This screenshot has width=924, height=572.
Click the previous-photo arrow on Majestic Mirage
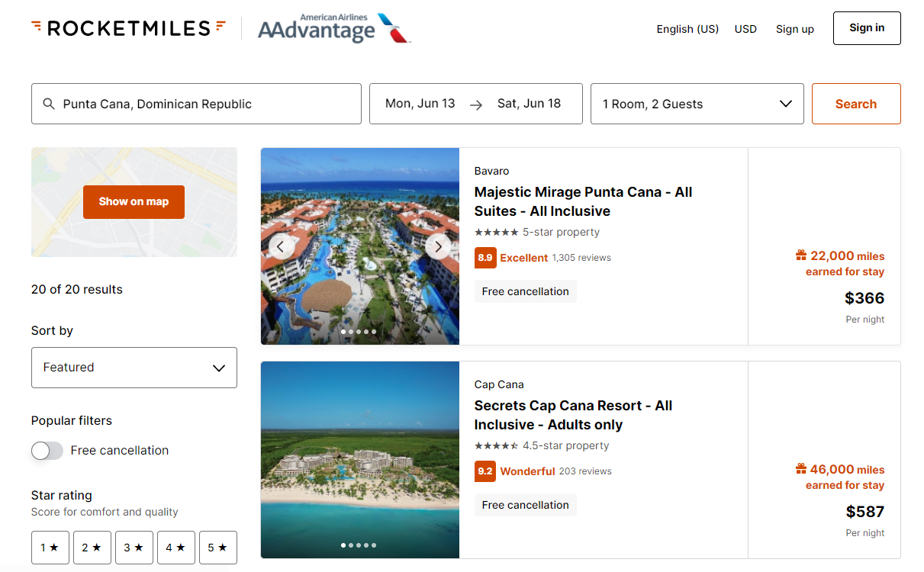click(281, 246)
